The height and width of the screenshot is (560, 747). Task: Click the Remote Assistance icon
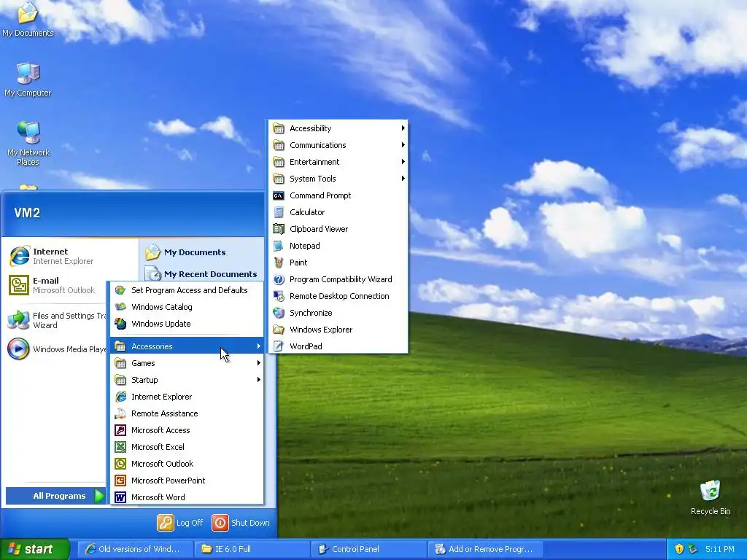tap(120, 413)
